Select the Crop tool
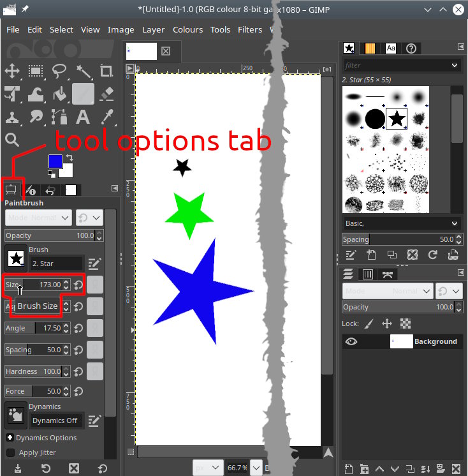This screenshot has height=476, width=468. [x=106, y=71]
